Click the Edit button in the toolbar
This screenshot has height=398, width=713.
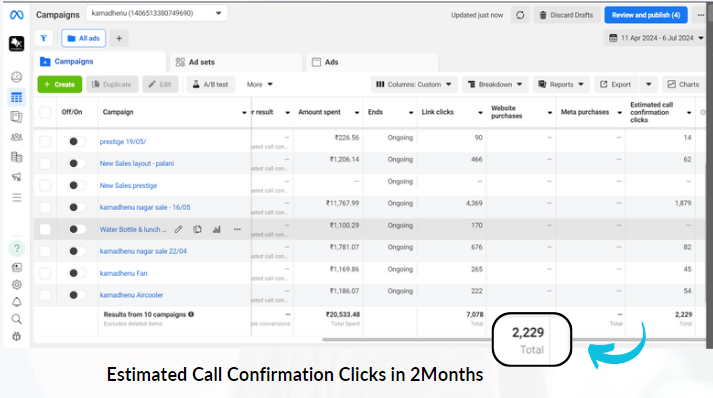click(x=160, y=84)
